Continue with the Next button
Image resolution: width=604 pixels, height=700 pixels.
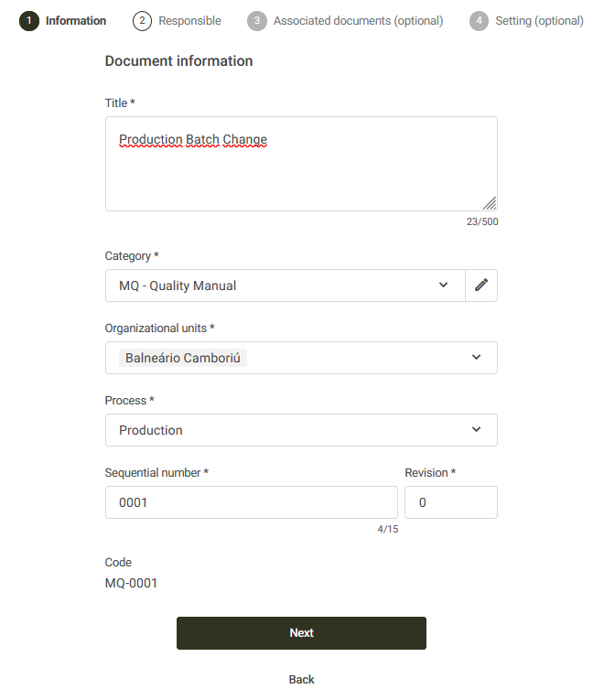(301, 633)
